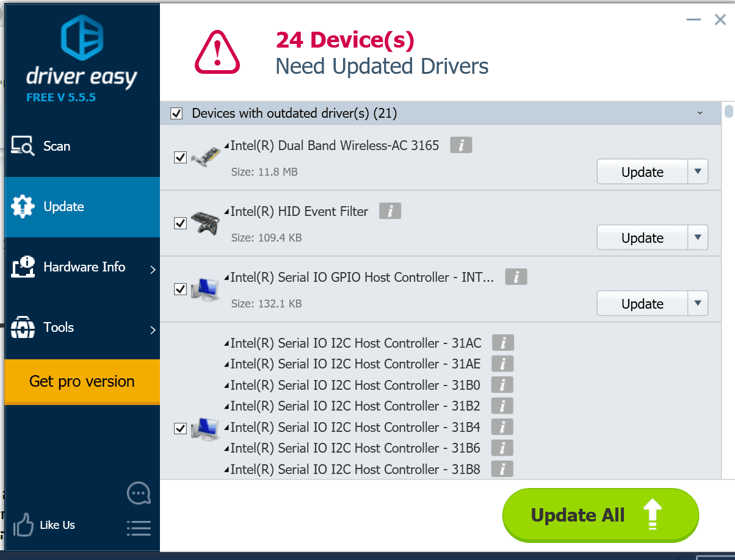Open info icon beside HID Event Filter
The height and width of the screenshot is (560, 735).
pos(390,211)
